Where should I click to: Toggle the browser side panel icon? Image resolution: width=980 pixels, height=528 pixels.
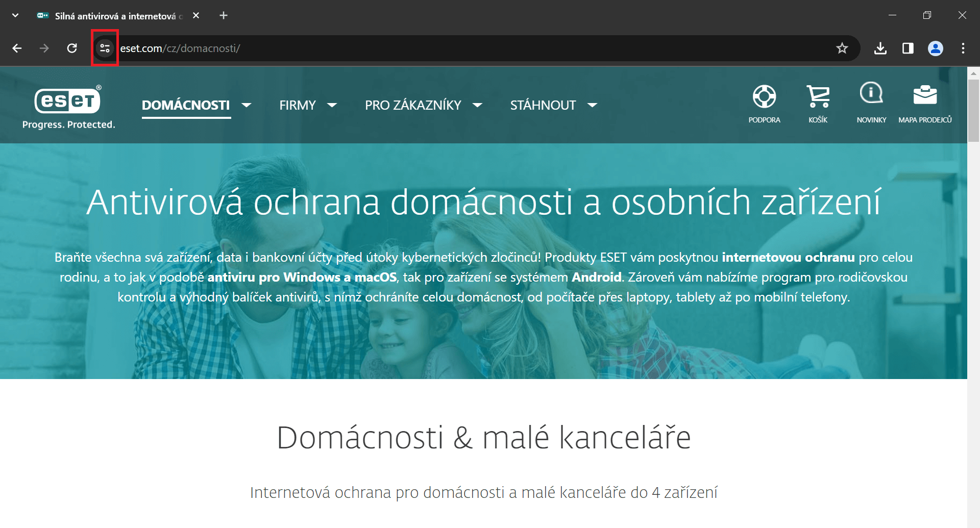pyautogui.click(x=908, y=48)
